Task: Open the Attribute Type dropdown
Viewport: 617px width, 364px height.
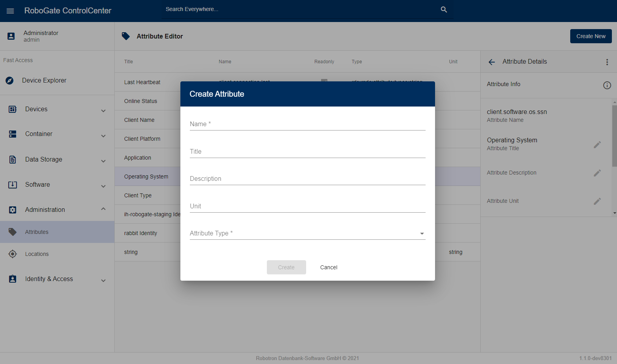Action: 307,233
